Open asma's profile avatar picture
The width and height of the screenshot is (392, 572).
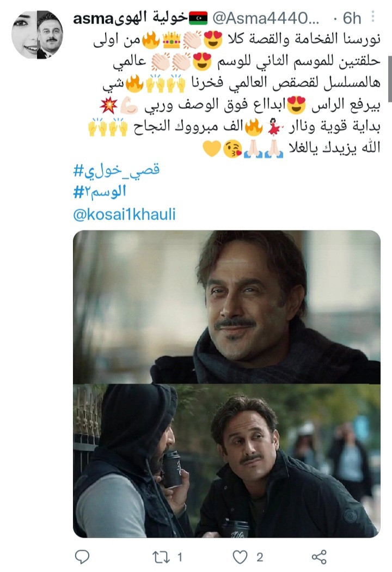click(37, 35)
